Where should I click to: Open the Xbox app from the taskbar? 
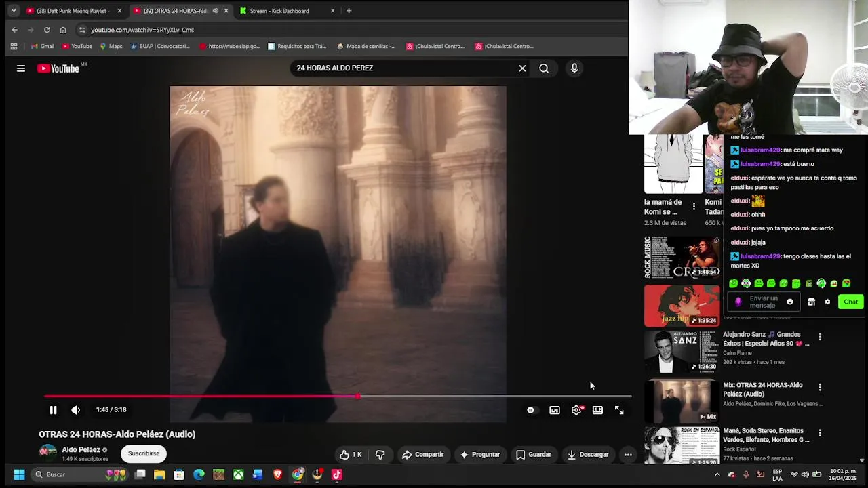coord(238,474)
